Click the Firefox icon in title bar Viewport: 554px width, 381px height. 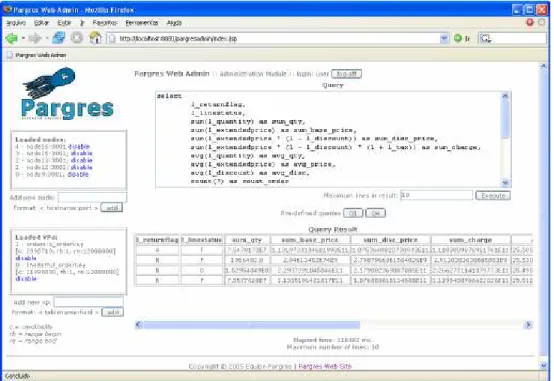pos(7,10)
